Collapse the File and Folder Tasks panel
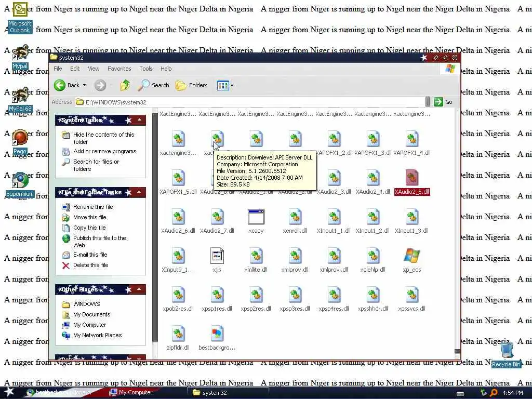Screen dimensions: 532x399 tap(139, 192)
